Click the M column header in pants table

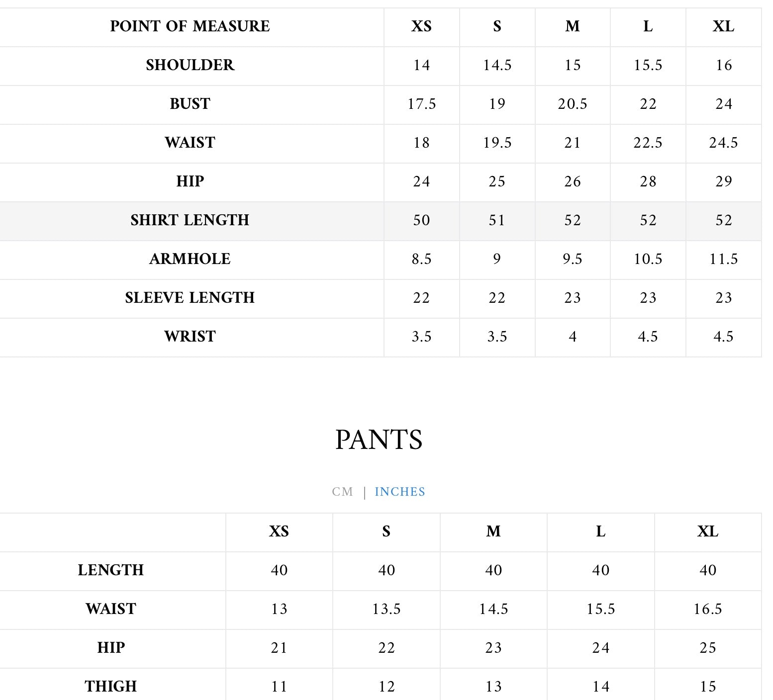[x=493, y=531]
